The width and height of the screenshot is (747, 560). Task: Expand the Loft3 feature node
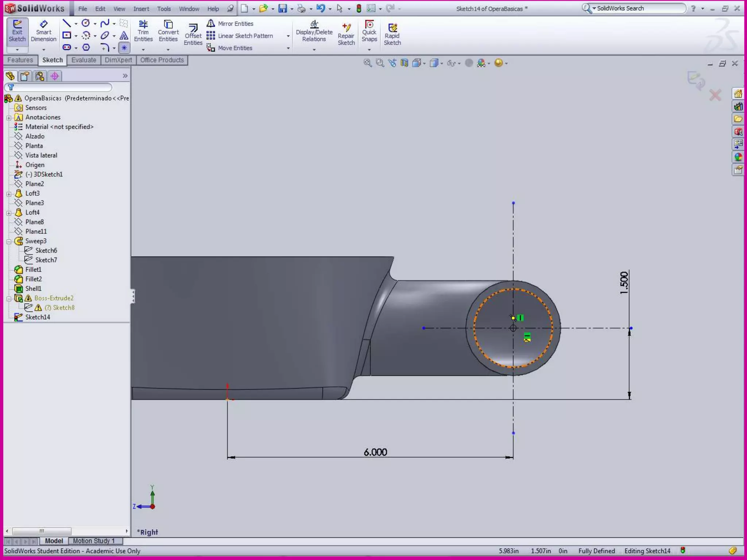click(9, 194)
